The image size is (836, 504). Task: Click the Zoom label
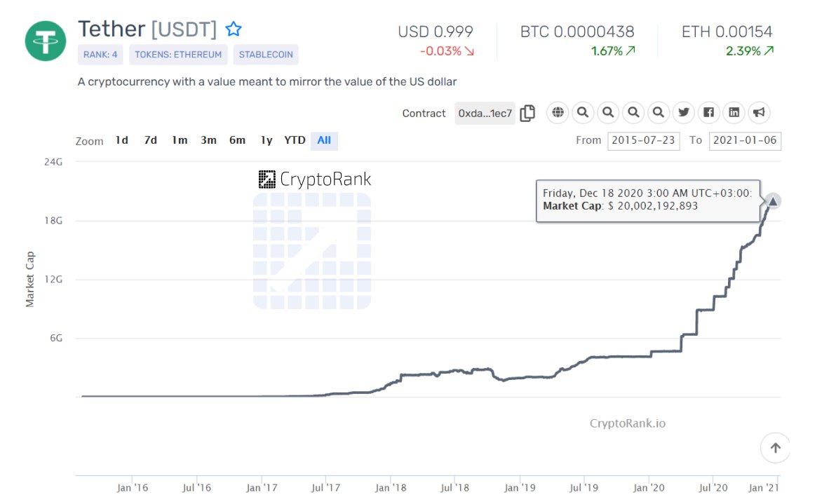tap(89, 141)
